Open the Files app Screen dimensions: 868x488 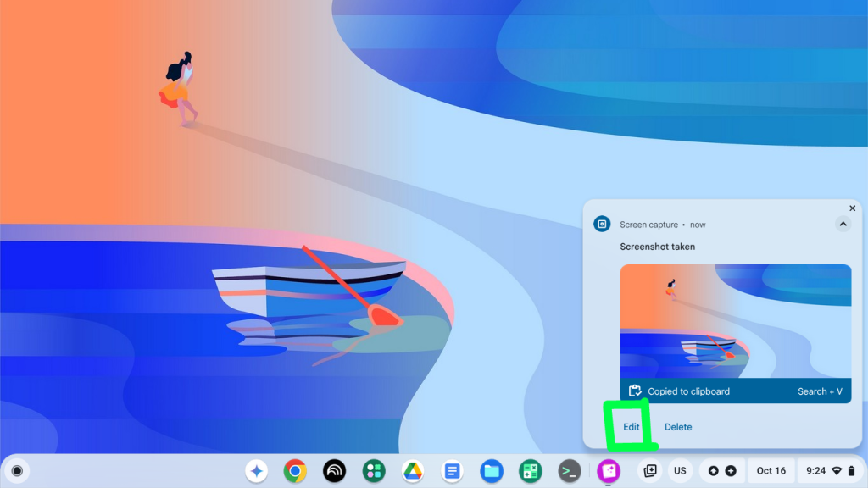pyautogui.click(x=492, y=470)
